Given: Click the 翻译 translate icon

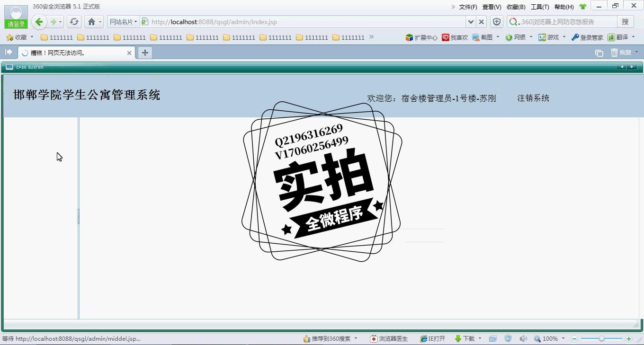Looking at the screenshot, I should pos(618,37).
